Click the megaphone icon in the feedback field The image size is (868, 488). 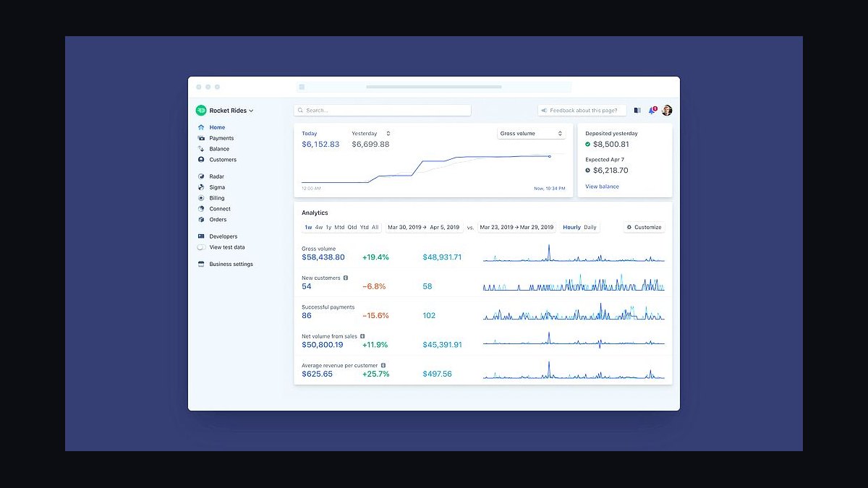(x=544, y=111)
